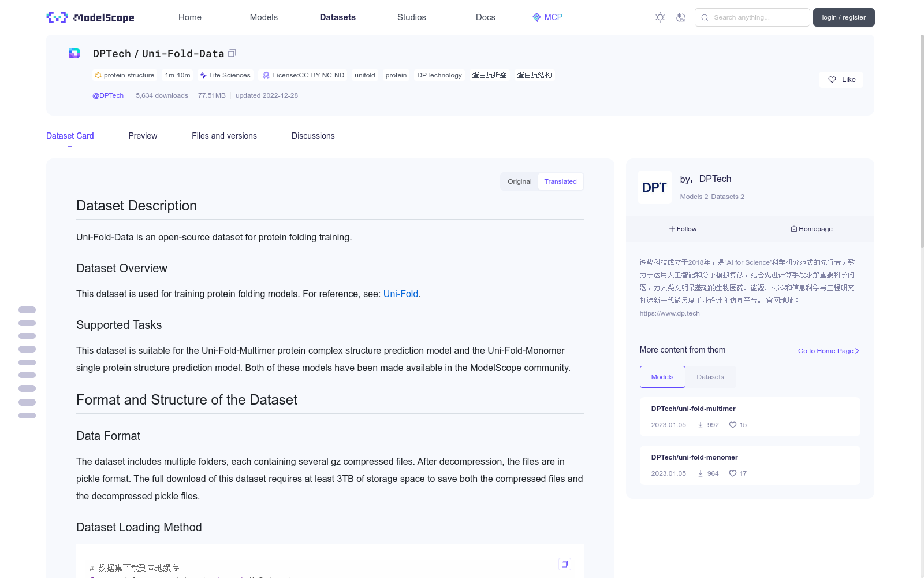This screenshot has width=924, height=578.
Task: Open the MCP nav item
Action: [x=547, y=17]
